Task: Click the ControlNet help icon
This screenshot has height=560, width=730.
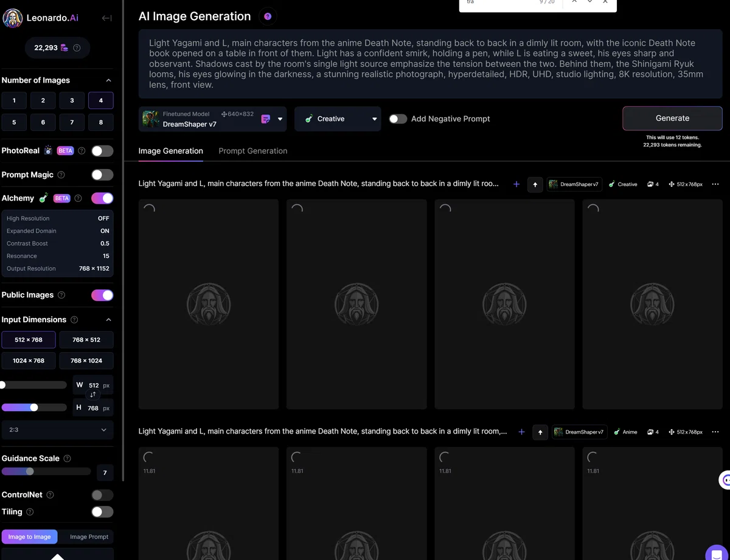Action: 50,495
